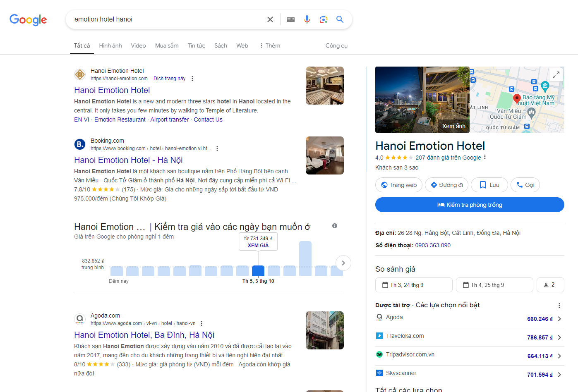The height and width of the screenshot is (392, 578).
Task: Submit search with magnifier icon
Action: click(340, 19)
